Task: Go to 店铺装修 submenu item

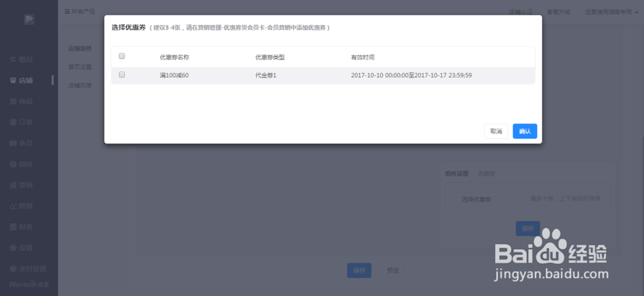Action: pyautogui.click(x=80, y=48)
